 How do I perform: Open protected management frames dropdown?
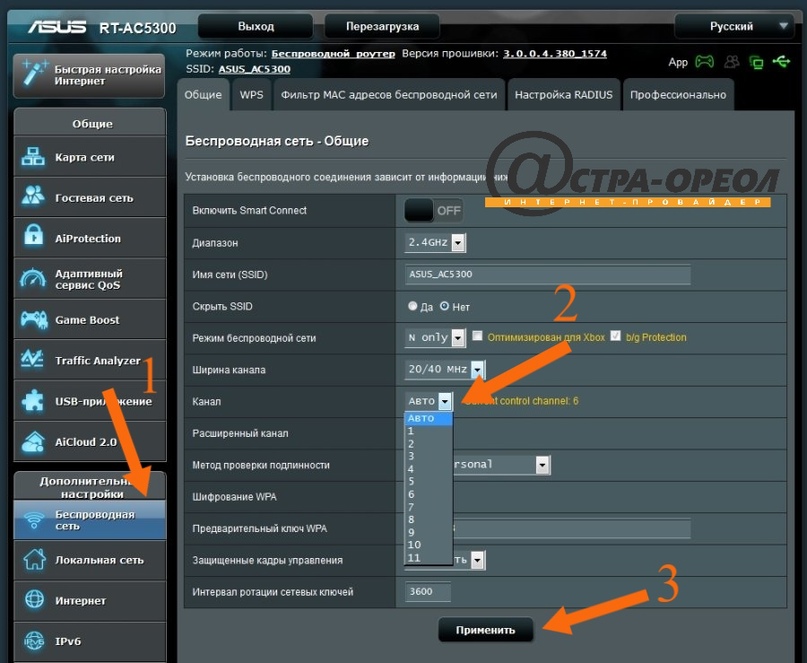click(x=478, y=560)
